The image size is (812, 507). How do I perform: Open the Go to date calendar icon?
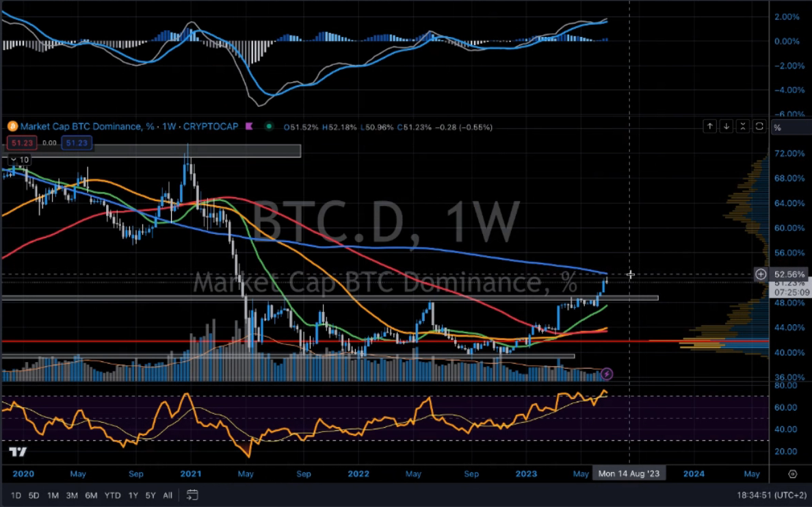coord(192,495)
